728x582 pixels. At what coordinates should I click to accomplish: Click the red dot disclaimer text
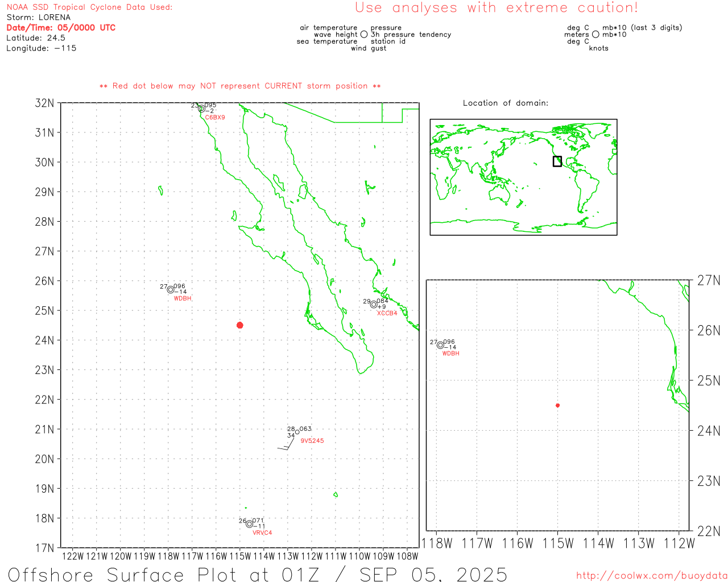click(x=240, y=86)
